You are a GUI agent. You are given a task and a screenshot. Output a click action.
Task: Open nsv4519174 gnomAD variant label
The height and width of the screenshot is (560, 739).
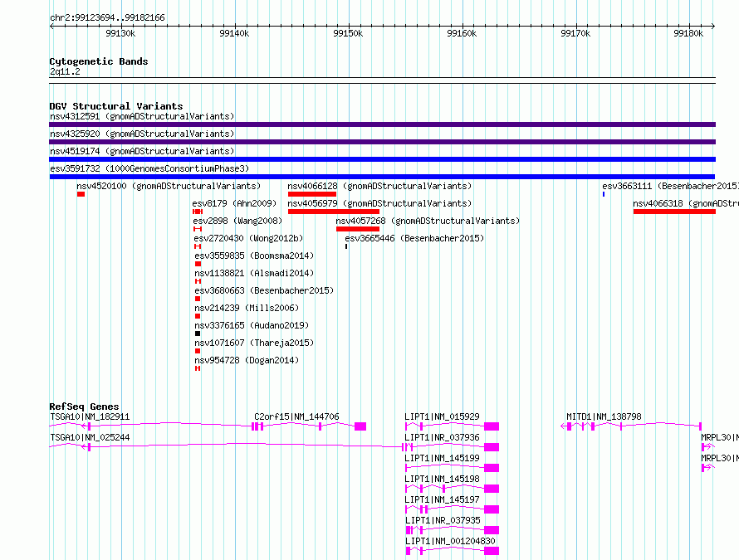[x=142, y=151]
